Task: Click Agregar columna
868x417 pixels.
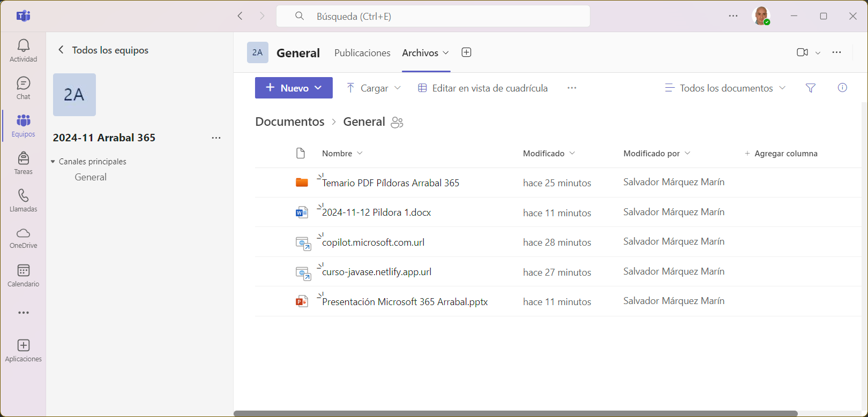Action: (781, 153)
